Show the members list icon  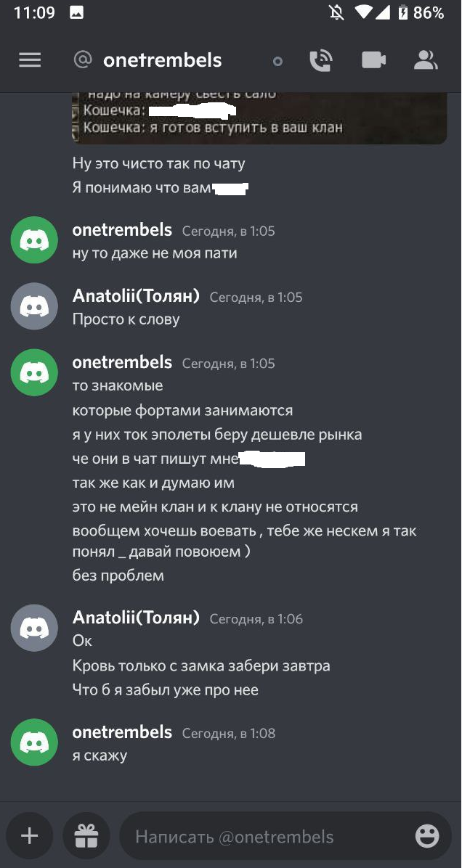(x=425, y=60)
